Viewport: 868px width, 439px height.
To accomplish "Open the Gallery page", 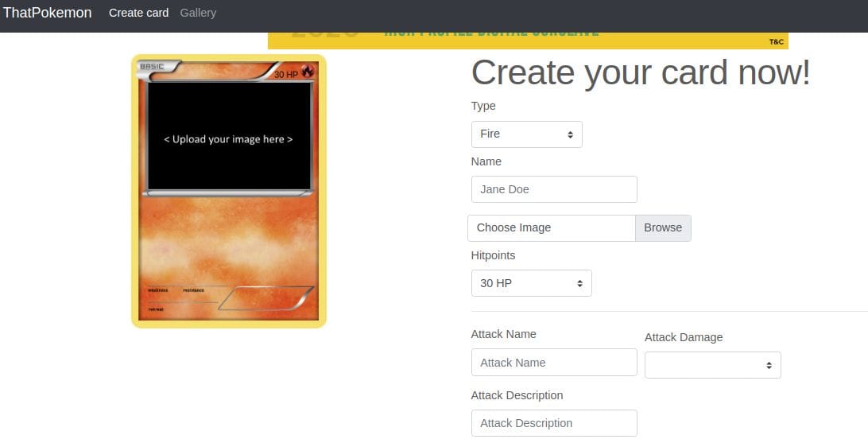I will (x=198, y=13).
